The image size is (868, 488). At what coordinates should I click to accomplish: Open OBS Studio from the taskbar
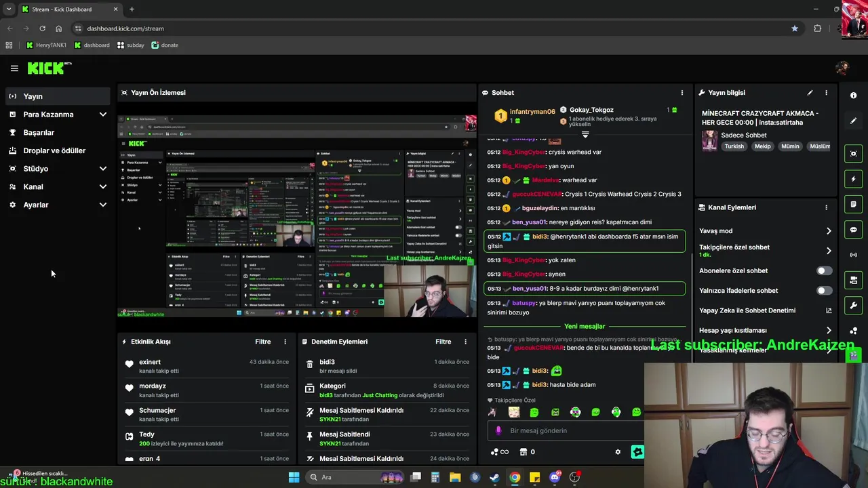575,477
